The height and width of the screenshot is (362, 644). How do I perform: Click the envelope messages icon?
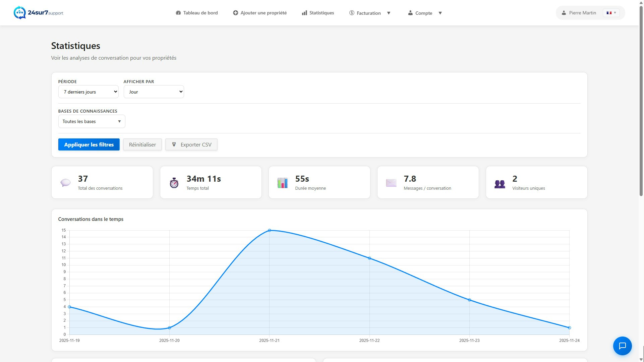click(x=391, y=183)
